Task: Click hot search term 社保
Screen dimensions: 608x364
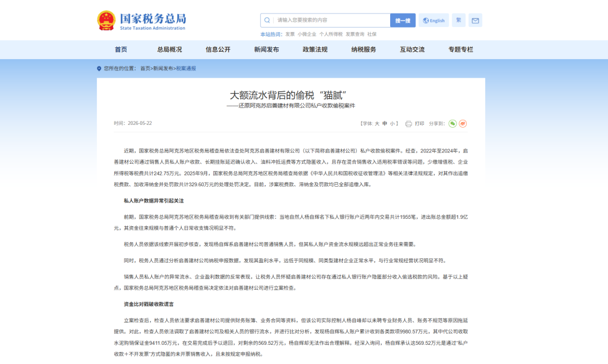Action: point(372,34)
